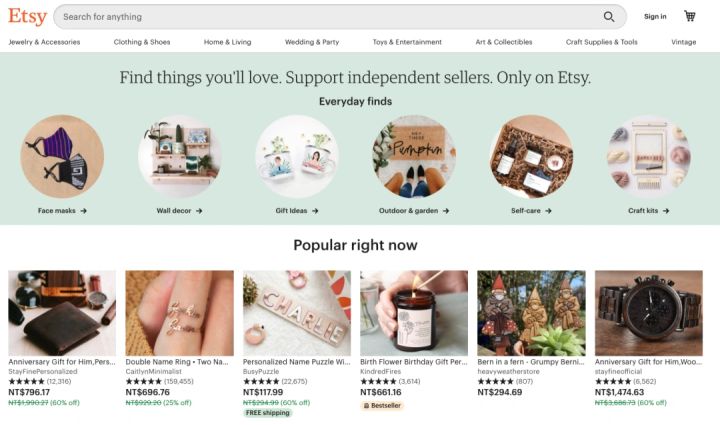
Task: Open the Gift ideas mugs circle
Action: [297, 157]
